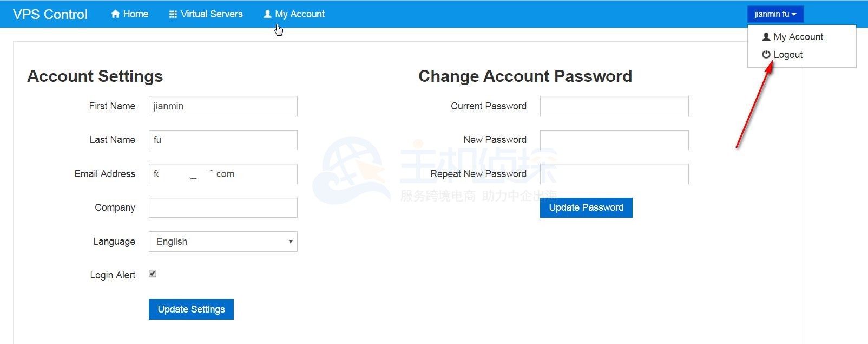This screenshot has width=868, height=344.
Task: Select Logout from the user menu
Action: [788, 55]
